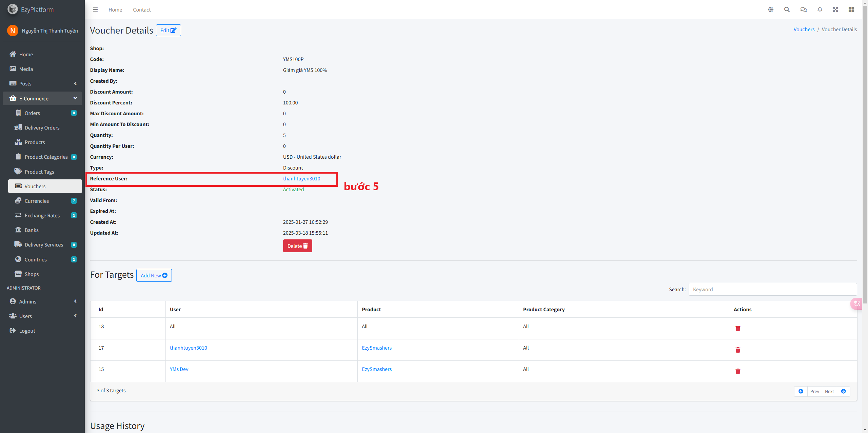Open YMs Dev user link

coord(179,369)
